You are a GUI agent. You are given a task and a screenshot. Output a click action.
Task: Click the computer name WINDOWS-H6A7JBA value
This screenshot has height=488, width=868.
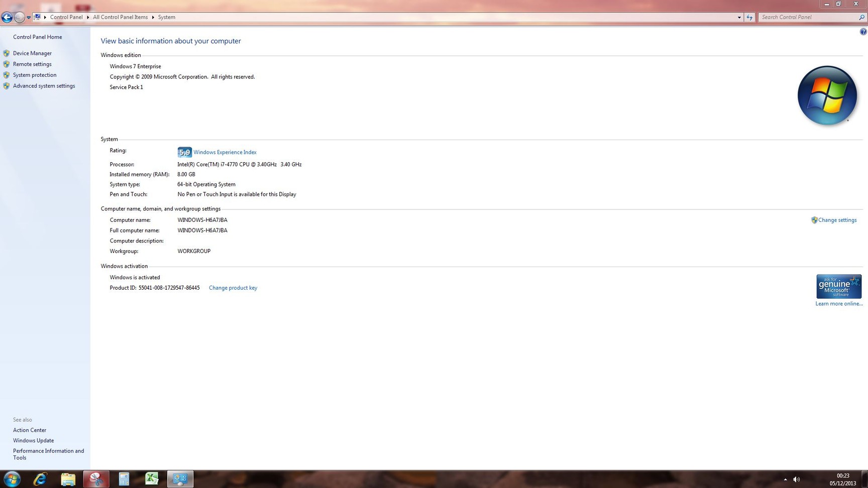point(202,220)
